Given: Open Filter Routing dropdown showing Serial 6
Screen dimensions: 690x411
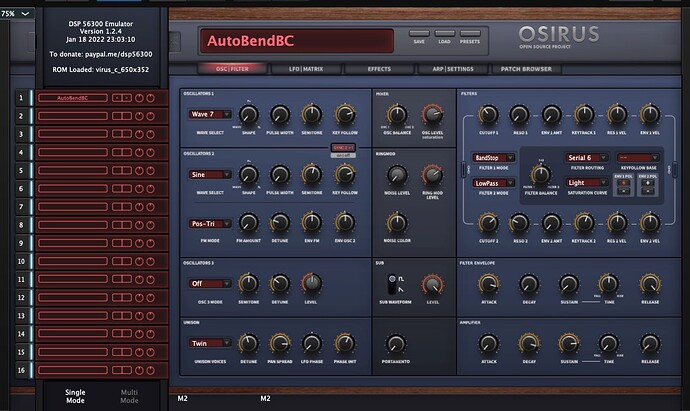Looking at the screenshot, I should pyautogui.click(x=587, y=158).
